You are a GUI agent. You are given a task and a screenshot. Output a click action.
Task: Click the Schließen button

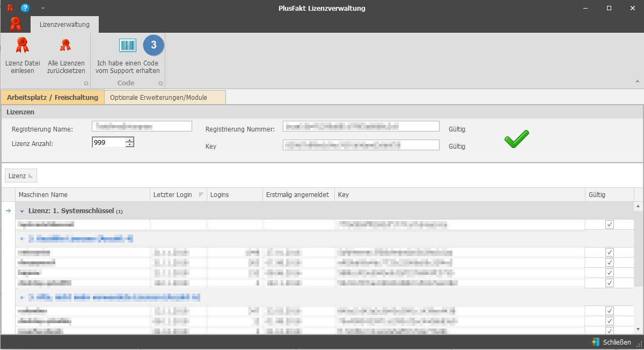pyautogui.click(x=611, y=342)
